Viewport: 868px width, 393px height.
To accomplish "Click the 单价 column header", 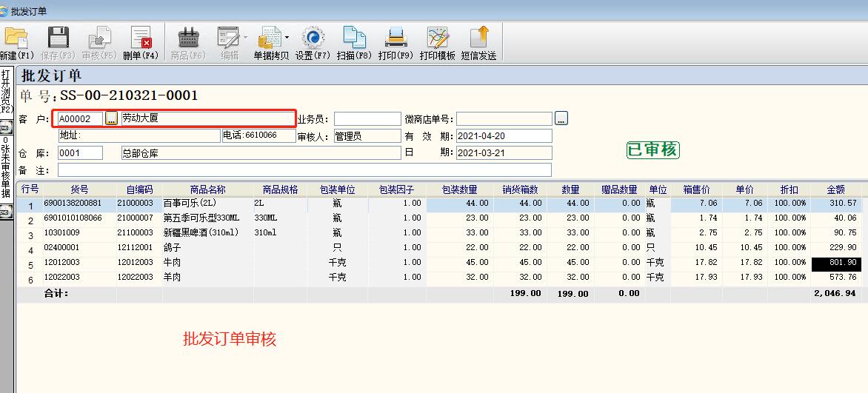I will click(744, 189).
